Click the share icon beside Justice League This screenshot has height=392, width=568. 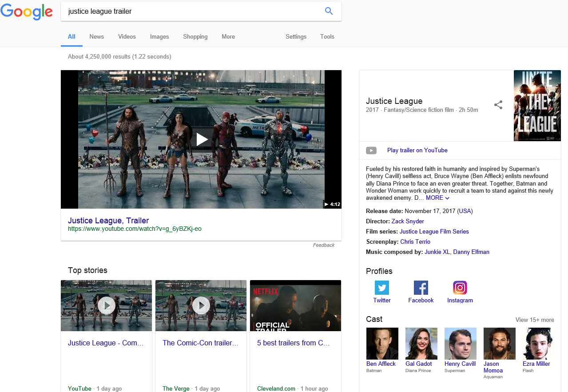[498, 105]
